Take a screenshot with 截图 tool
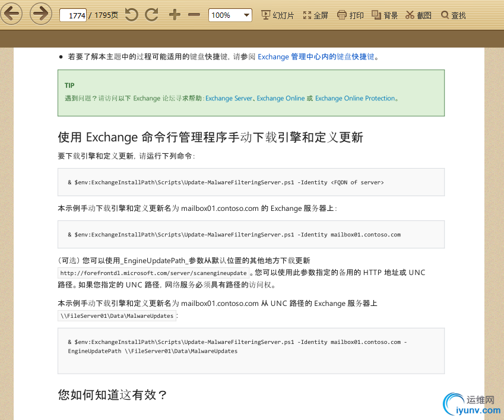 click(x=419, y=15)
